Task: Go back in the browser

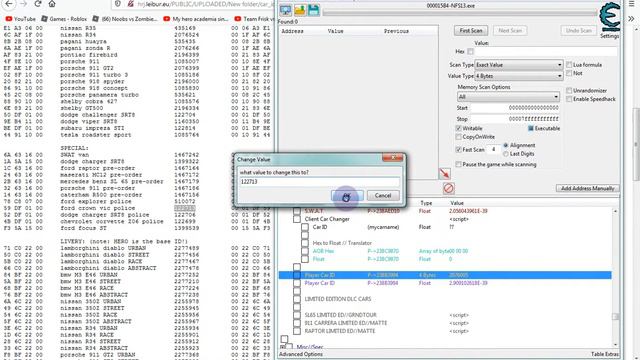Action: coord(9,4)
